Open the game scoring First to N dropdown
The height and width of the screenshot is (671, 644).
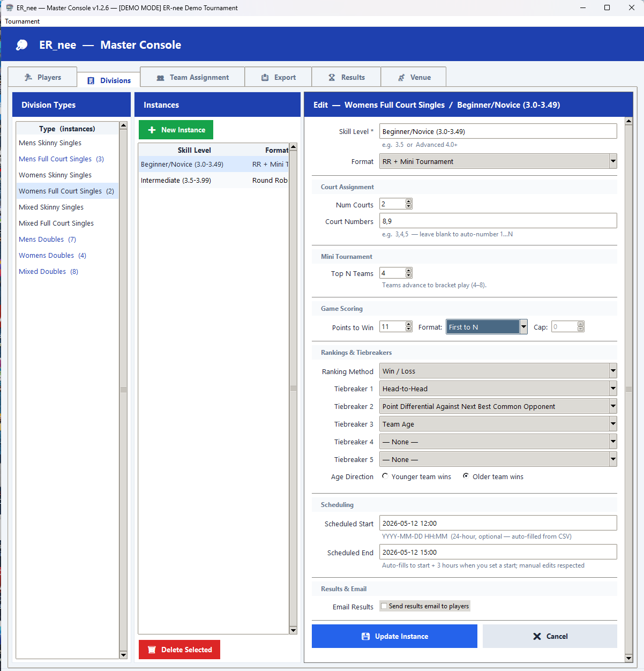(x=486, y=327)
